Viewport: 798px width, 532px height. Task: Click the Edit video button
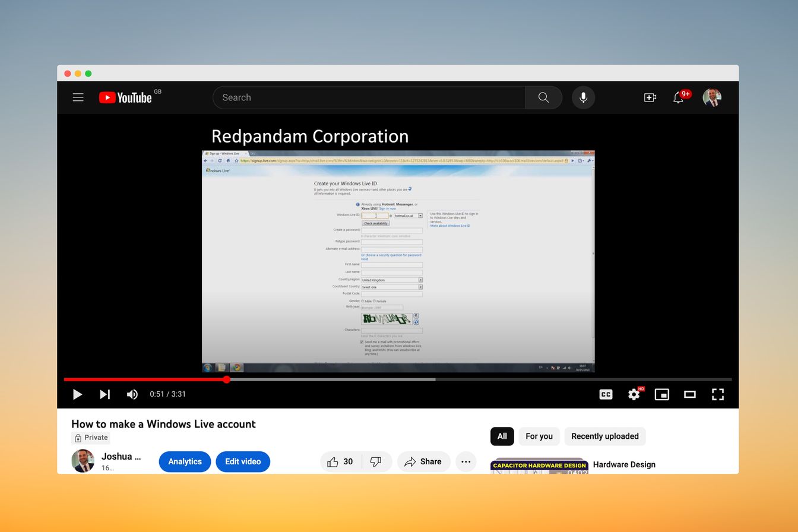(x=243, y=461)
